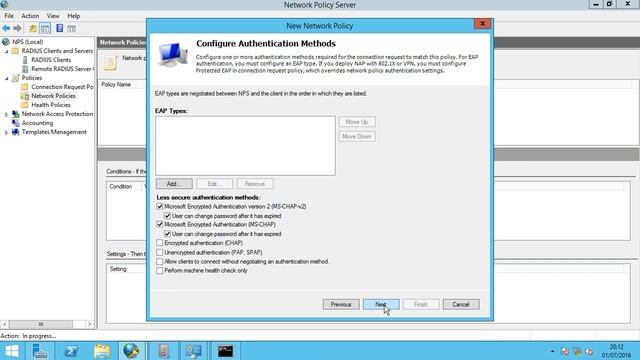This screenshot has width=640, height=360.
Task: Click the Health Policies folder icon
Action: click(x=25, y=105)
